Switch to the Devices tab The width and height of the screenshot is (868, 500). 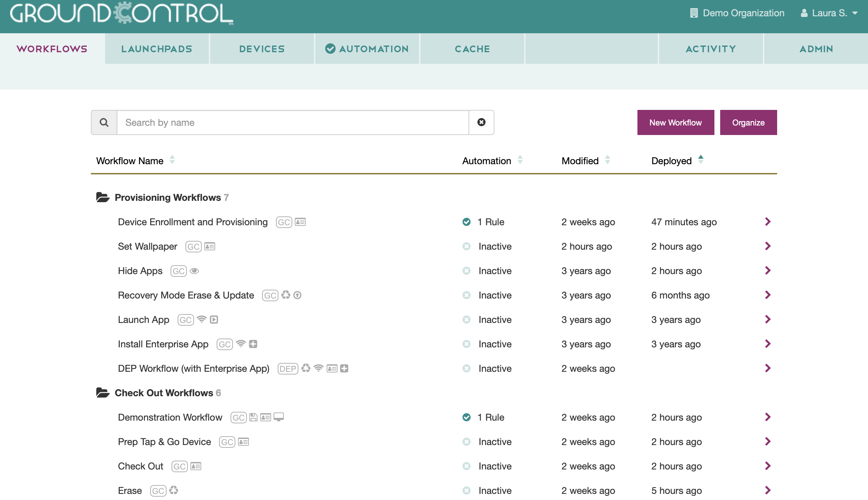[262, 49]
